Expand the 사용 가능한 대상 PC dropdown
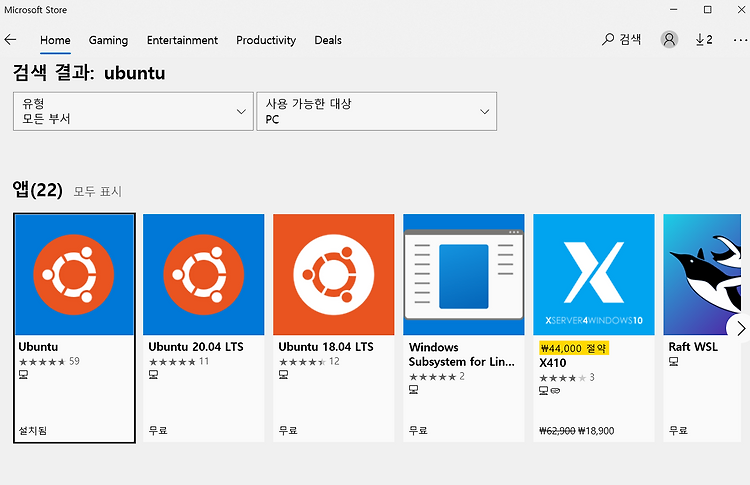The height and width of the screenshot is (485, 750). 376,111
